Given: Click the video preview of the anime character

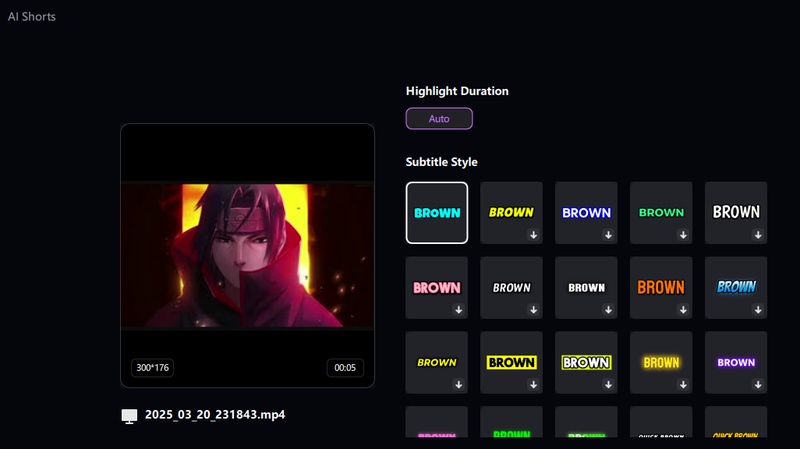Looking at the screenshot, I should point(247,255).
